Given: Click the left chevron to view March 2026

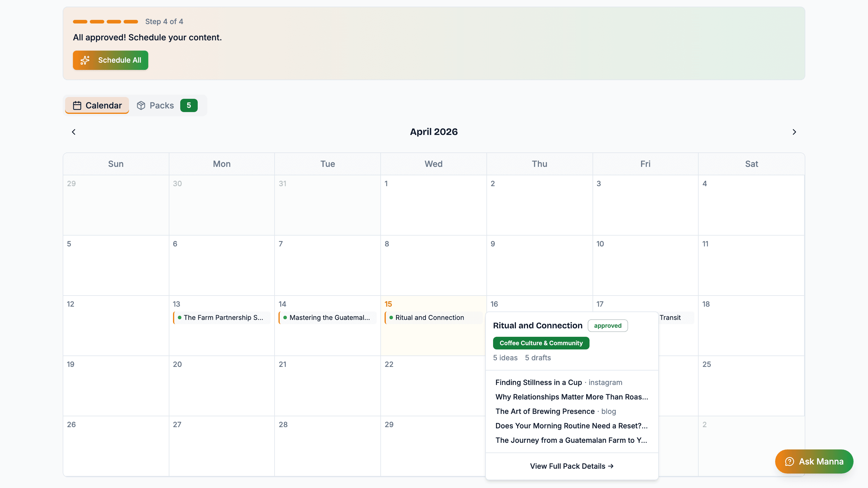Looking at the screenshot, I should [x=74, y=132].
